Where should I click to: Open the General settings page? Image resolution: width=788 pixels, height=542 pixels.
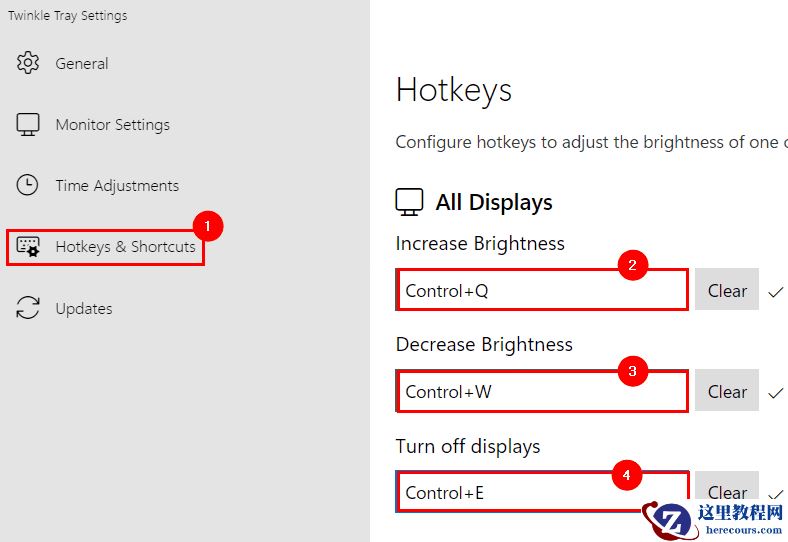[x=82, y=63]
